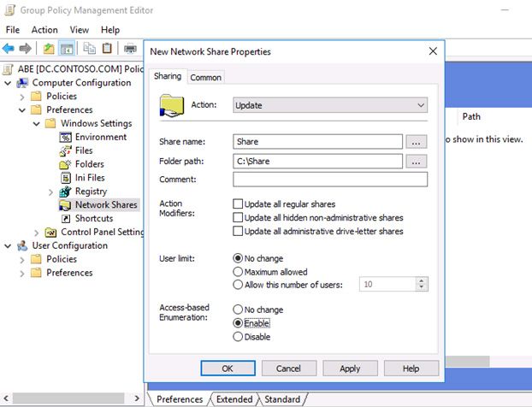Enable Update all hidden non-administrative shares
Viewport: 532px width, 407px height.
point(238,218)
